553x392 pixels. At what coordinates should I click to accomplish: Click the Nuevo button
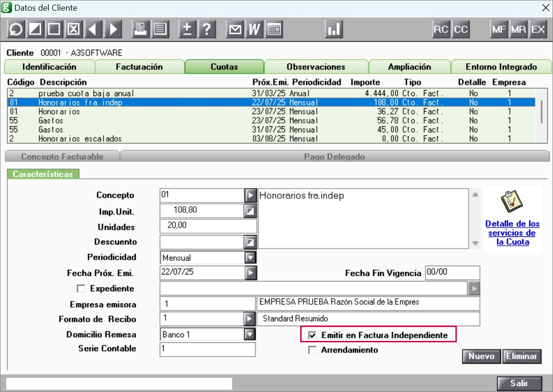[x=481, y=356]
